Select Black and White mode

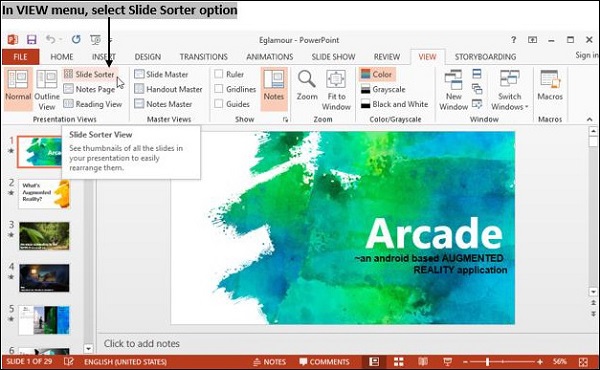tap(395, 104)
